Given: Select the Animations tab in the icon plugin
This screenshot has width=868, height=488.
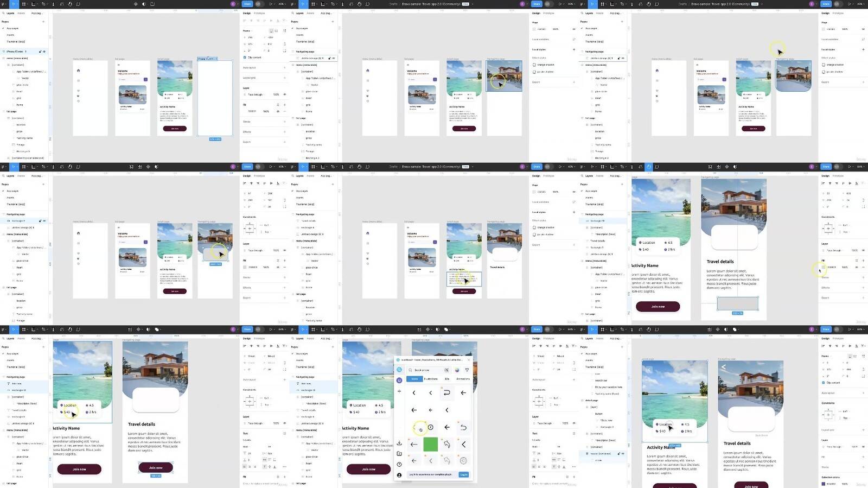Looking at the screenshot, I should (x=463, y=379).
